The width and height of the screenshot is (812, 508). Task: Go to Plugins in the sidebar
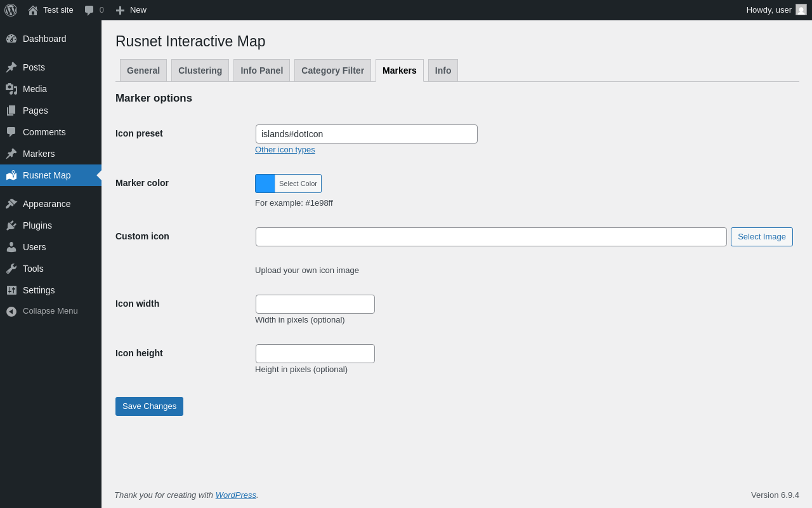[x=37, y=225]
